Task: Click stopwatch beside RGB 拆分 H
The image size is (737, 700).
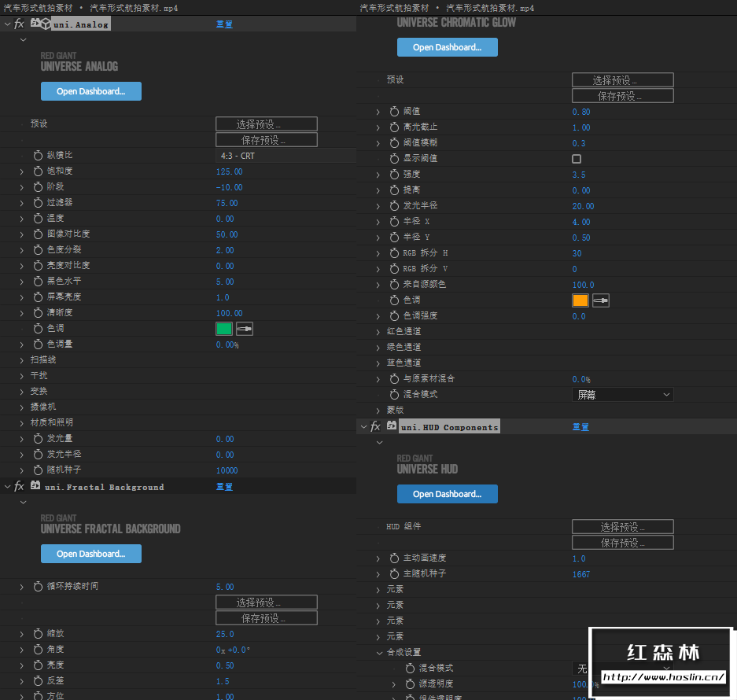Action: tap(394, 253)
